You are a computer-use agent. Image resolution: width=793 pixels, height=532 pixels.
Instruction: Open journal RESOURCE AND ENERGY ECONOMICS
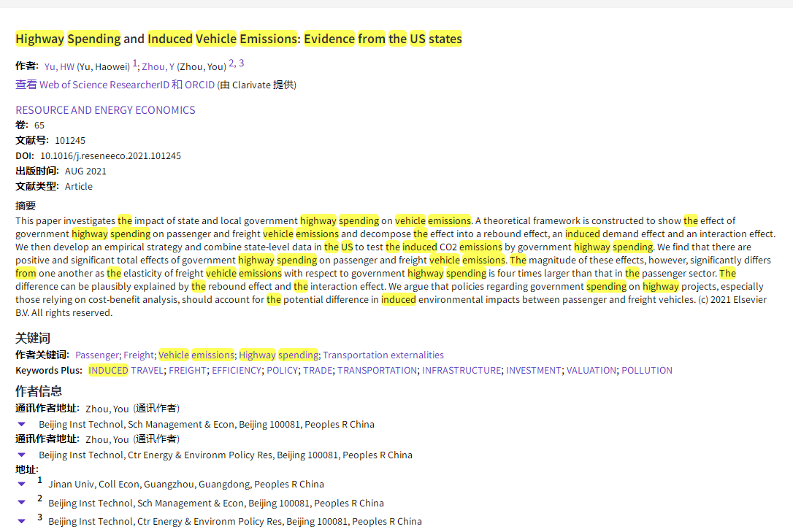[x=105, y=109]
